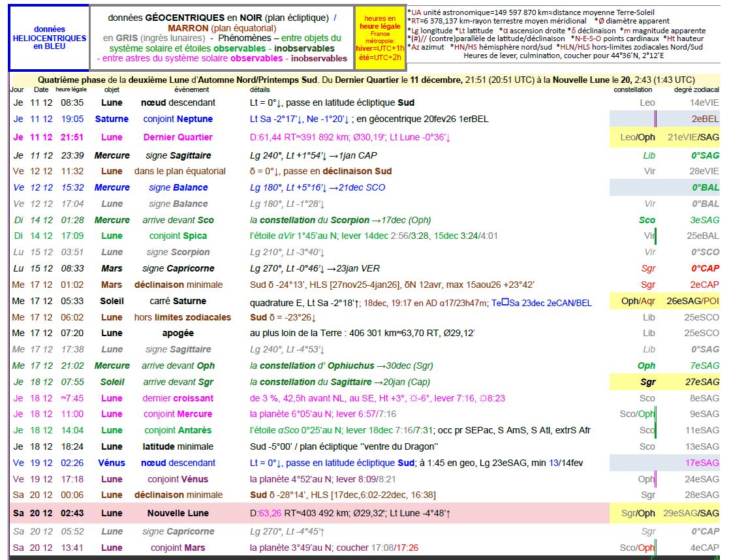
Task: Click the green 'conjoint Antarès' event
Action: click(178, 430)
